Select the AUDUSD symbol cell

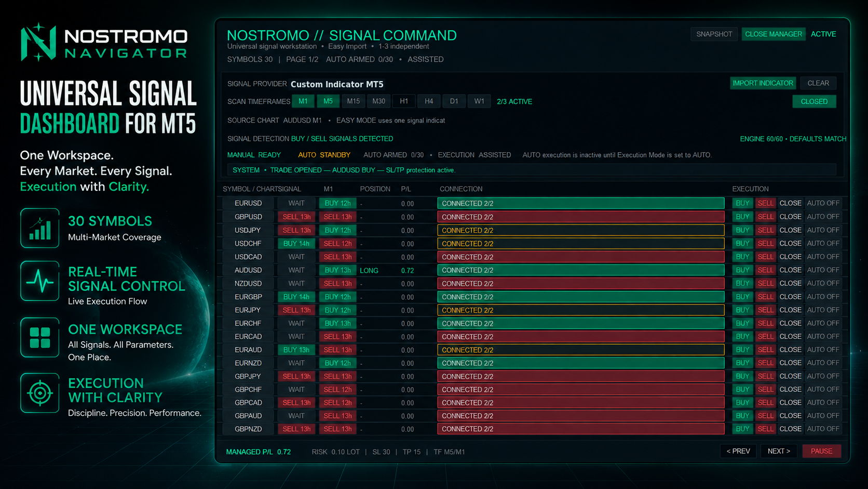(248, 270)
